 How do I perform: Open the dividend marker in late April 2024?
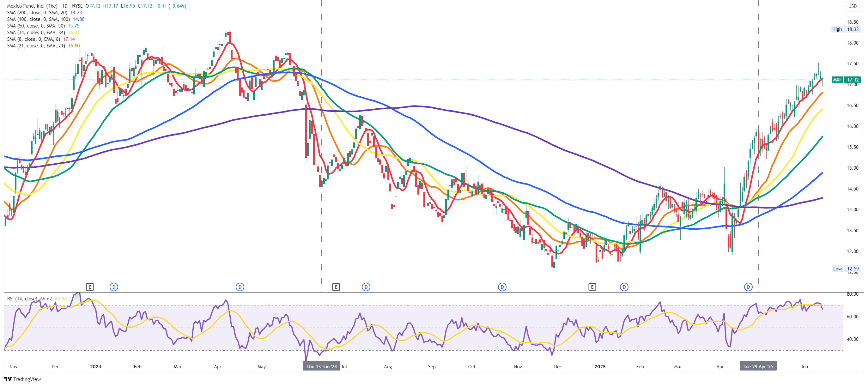pyautogui.click(x=240, y=287)
